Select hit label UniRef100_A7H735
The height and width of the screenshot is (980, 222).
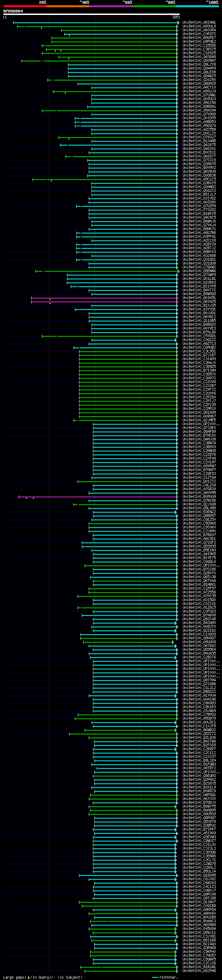tap(199, 596)
